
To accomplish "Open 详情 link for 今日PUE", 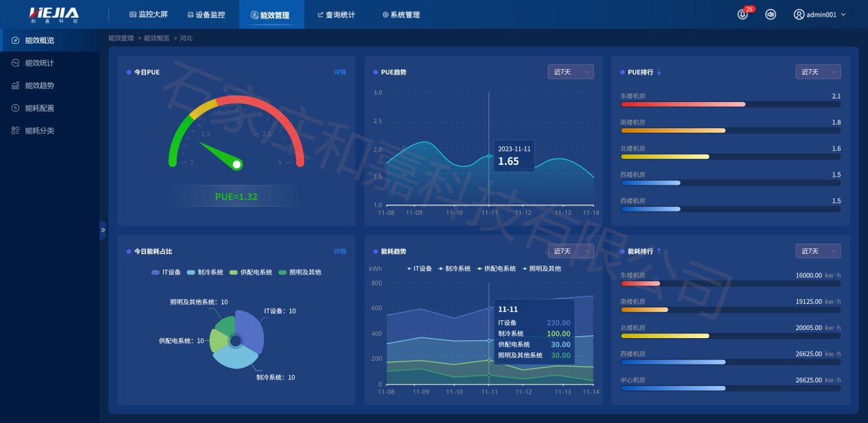I will pyautogui.click(x=340, y=72).
